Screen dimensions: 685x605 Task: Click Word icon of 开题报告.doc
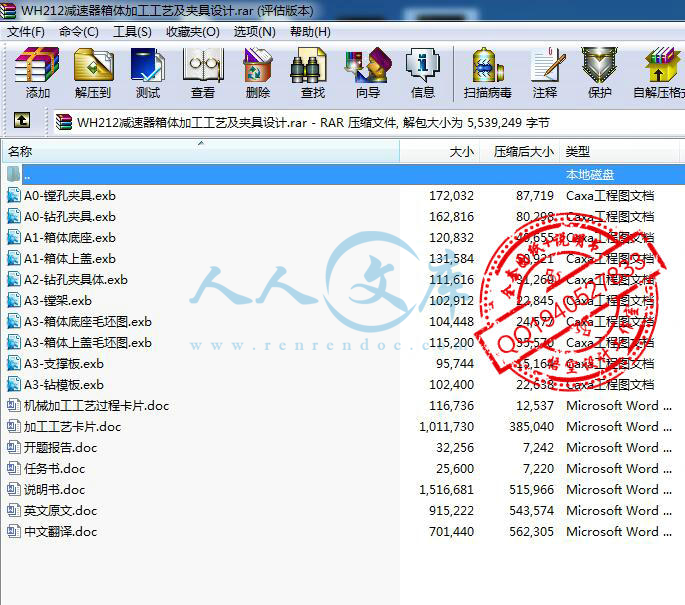click(14, 447)
